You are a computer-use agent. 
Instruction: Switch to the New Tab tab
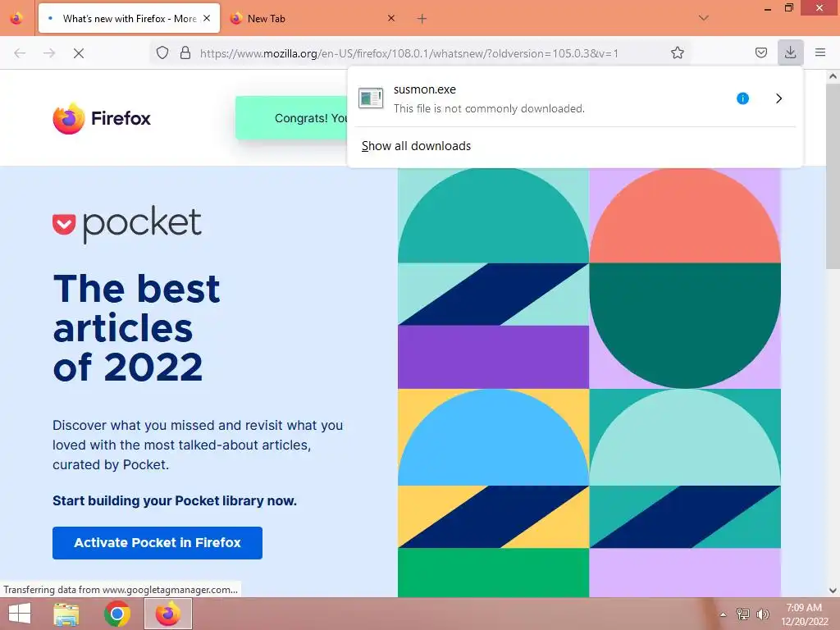click(313, 18)
